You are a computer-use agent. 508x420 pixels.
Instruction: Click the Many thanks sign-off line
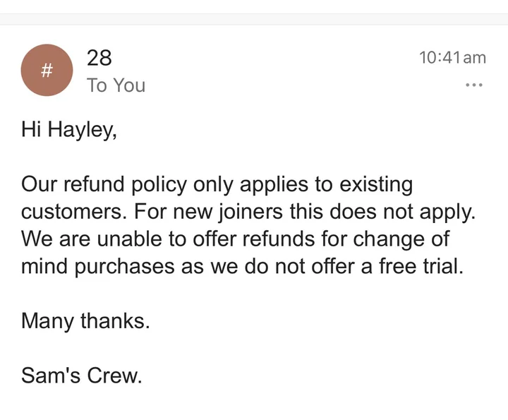coord(85,321)
